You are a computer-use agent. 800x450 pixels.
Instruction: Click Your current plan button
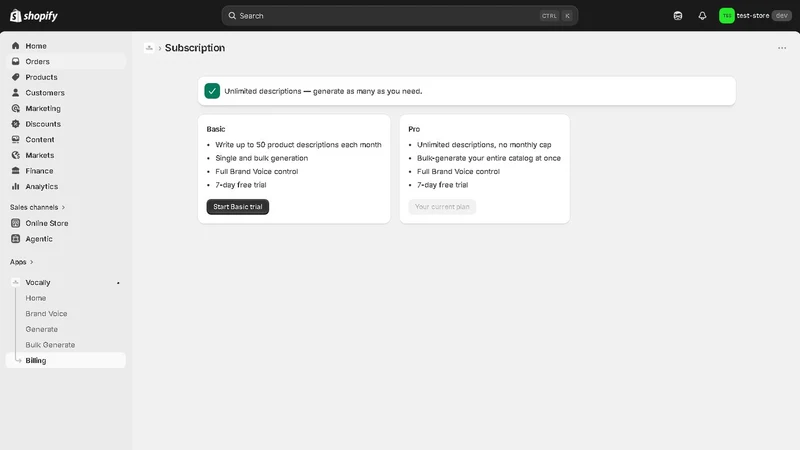pos(442,207)
